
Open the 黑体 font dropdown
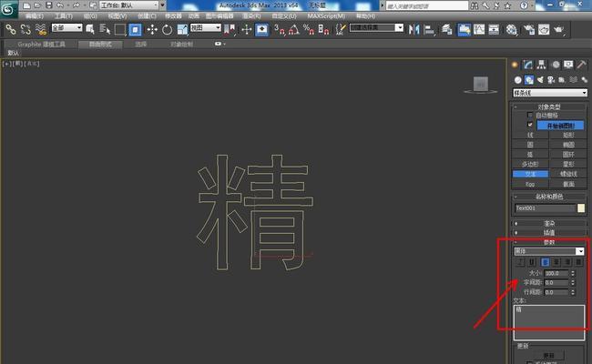(549, 251)
